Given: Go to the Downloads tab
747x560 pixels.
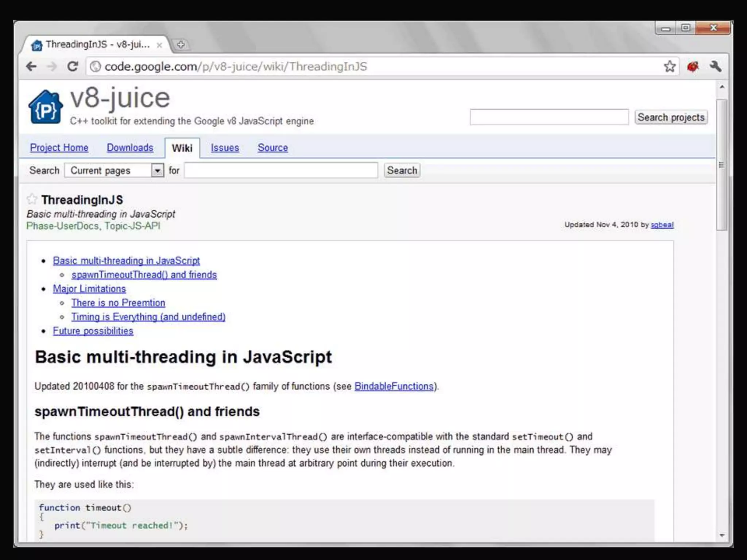Looking at the screenshot, I should (x=130, y=148).
